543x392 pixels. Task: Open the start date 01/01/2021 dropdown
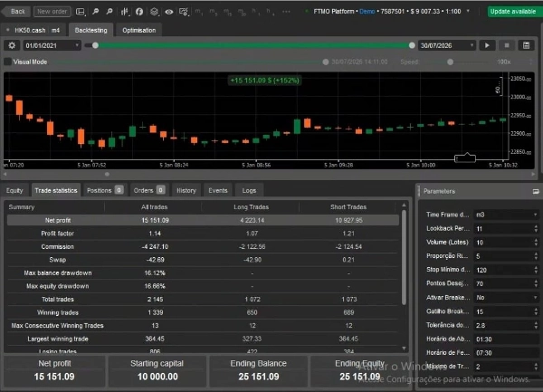click(x=52, y=45)
